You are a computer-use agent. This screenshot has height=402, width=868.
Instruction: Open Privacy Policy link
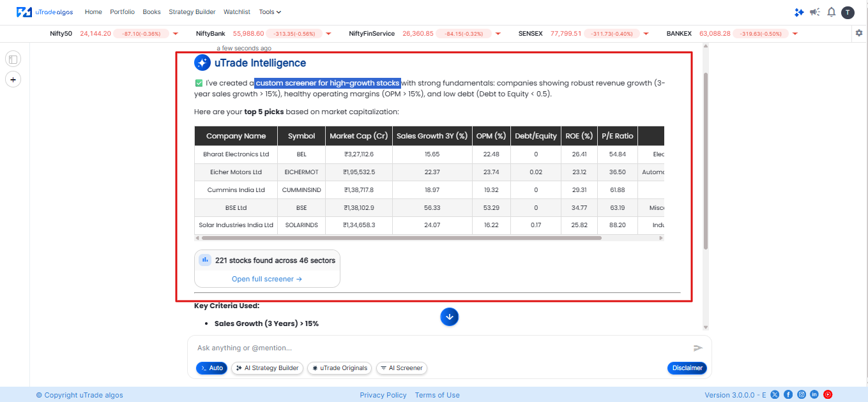[x=383, y=395]
